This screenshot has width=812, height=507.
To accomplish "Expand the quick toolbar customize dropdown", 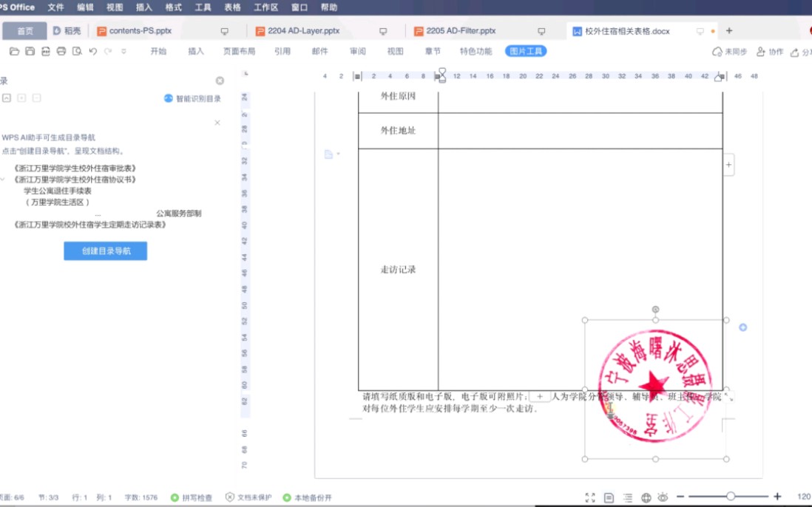I will point(123,52).
